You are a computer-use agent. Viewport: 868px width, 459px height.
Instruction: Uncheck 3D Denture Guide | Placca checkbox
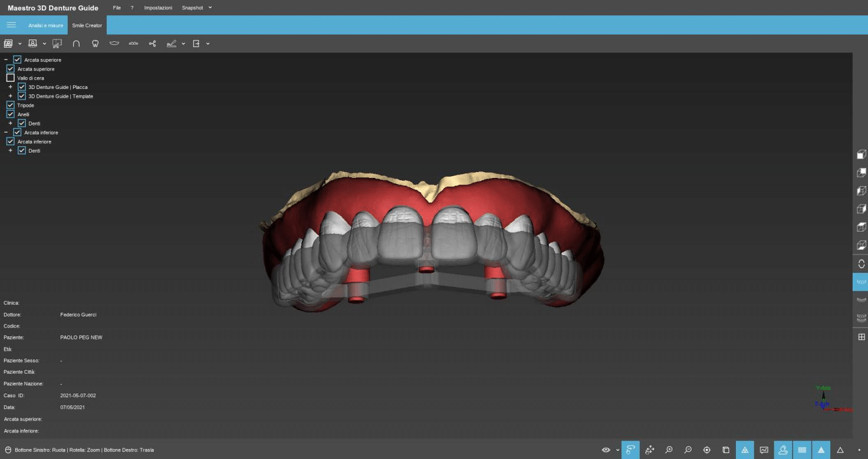[x=22, y=87]
